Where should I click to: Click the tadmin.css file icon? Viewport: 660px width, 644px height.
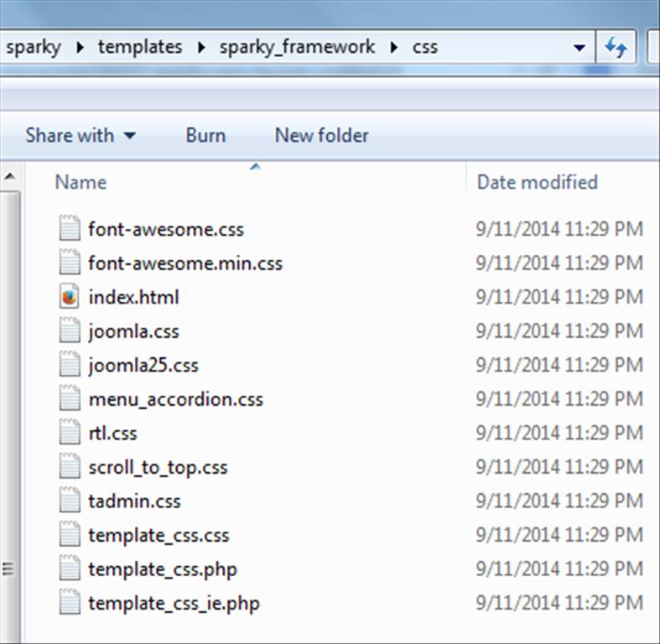point(70,501)
